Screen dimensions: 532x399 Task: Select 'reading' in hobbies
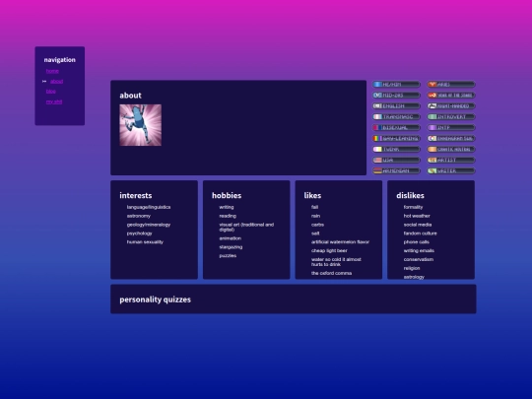tap(228, 216)
